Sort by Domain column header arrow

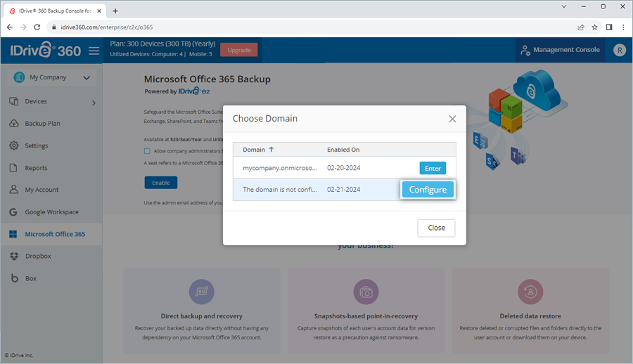coord(271,150)
